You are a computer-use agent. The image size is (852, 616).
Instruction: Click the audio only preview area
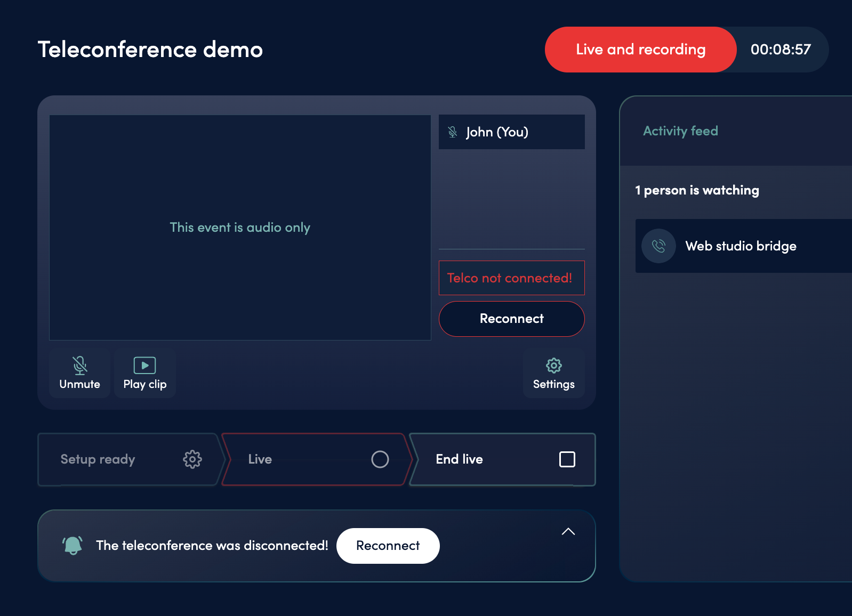(x=240, y=228)
